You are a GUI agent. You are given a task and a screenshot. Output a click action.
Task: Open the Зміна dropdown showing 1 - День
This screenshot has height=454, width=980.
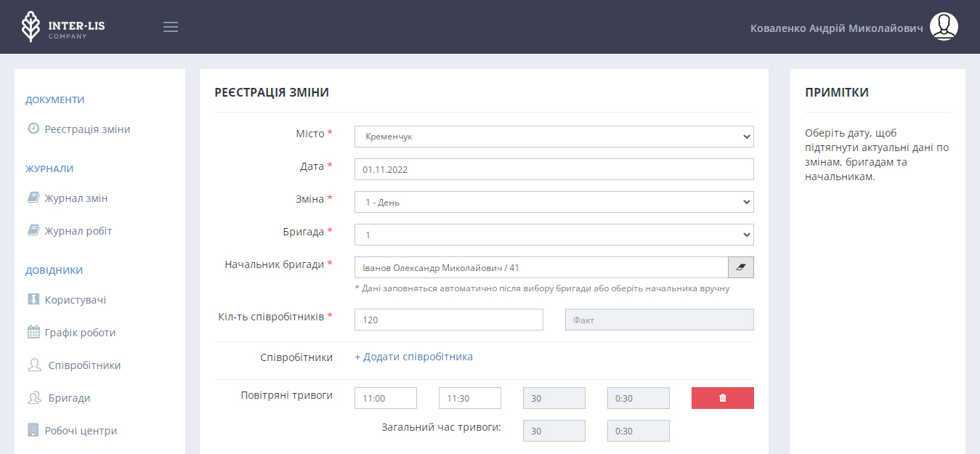[554, 202]
